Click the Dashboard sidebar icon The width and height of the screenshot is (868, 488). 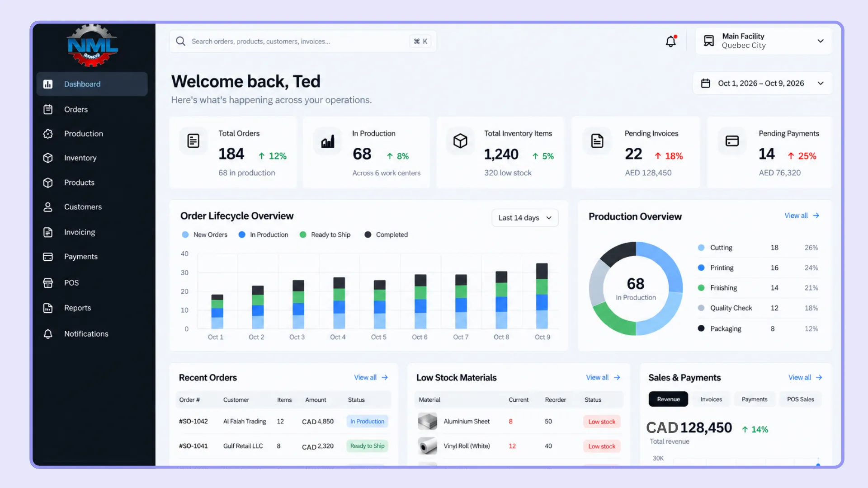48,84
